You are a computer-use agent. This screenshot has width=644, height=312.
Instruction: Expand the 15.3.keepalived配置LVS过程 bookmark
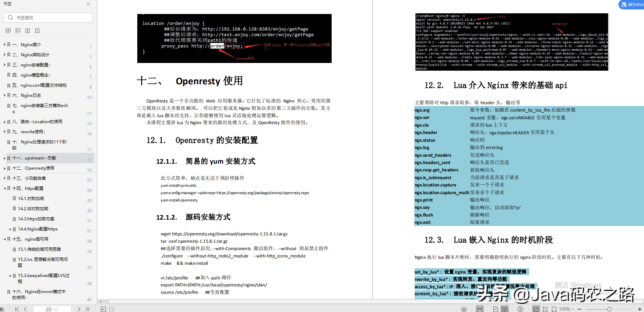(10, 276)
